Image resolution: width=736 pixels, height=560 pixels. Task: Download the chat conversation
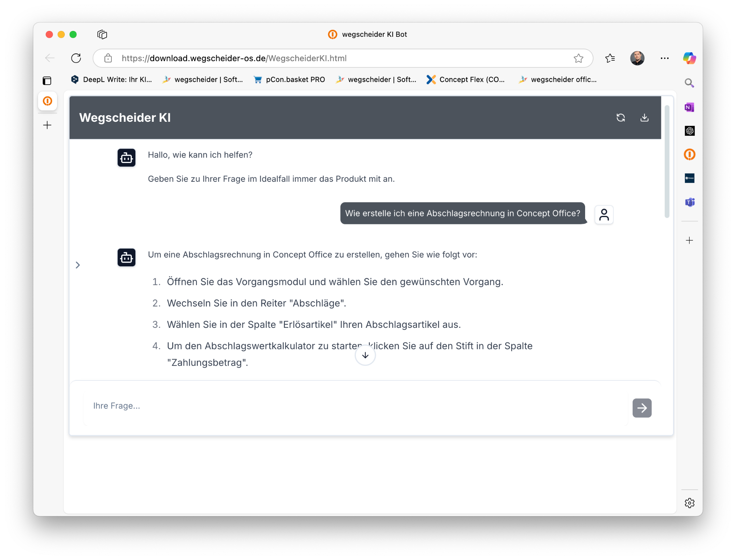coord(644,118)
